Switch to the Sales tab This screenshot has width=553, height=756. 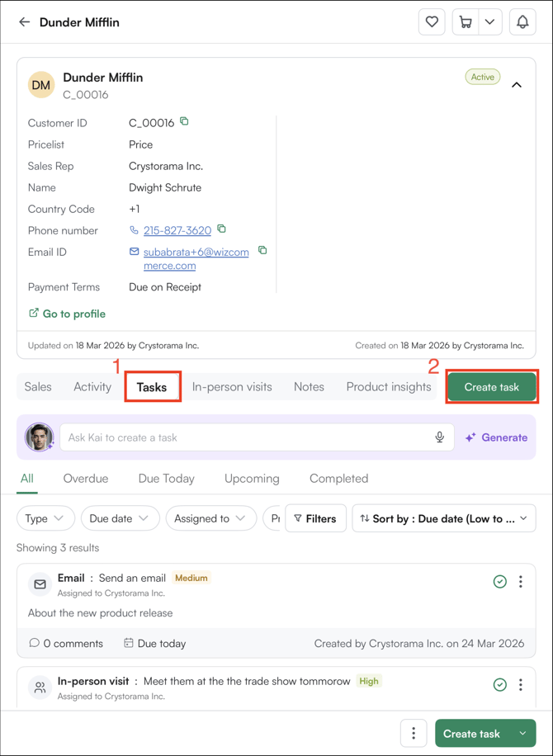click(38, 387)
